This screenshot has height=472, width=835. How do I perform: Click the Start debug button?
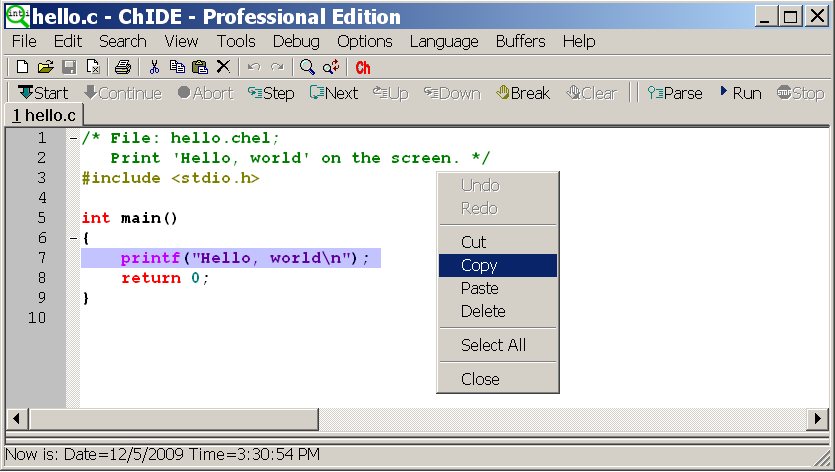[x=43, y=93]
